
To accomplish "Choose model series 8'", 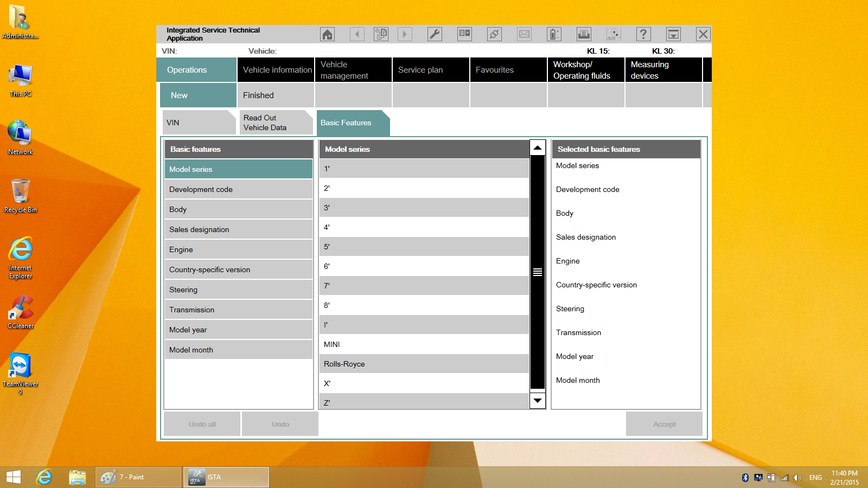I will [x=424, y=305].
